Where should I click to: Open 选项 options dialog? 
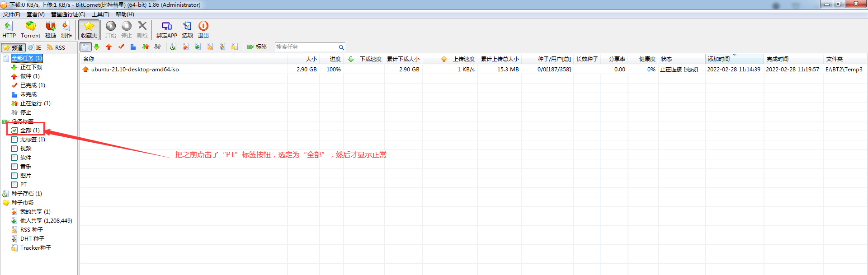point(187,30)
